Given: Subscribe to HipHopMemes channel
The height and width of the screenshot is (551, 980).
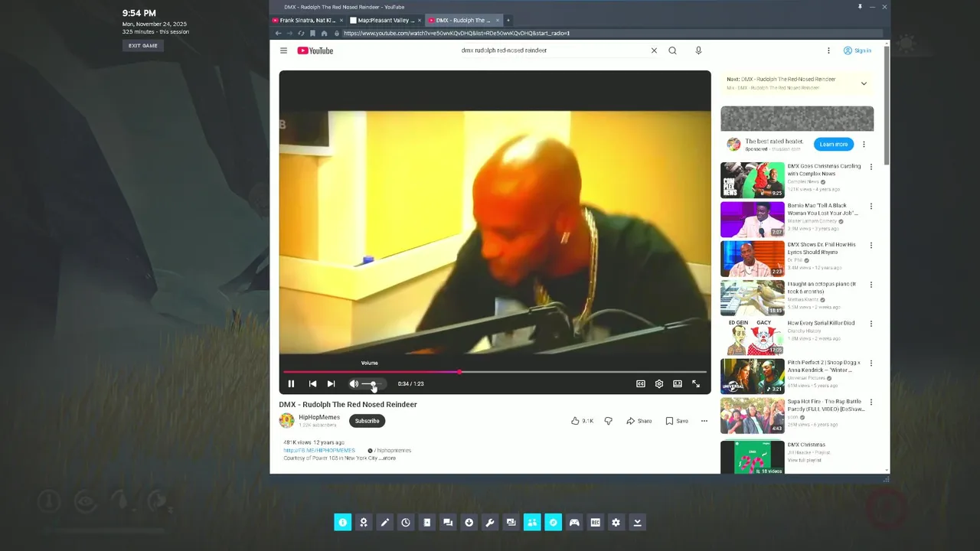Looking at the screenshot, I should pos(367,421).
